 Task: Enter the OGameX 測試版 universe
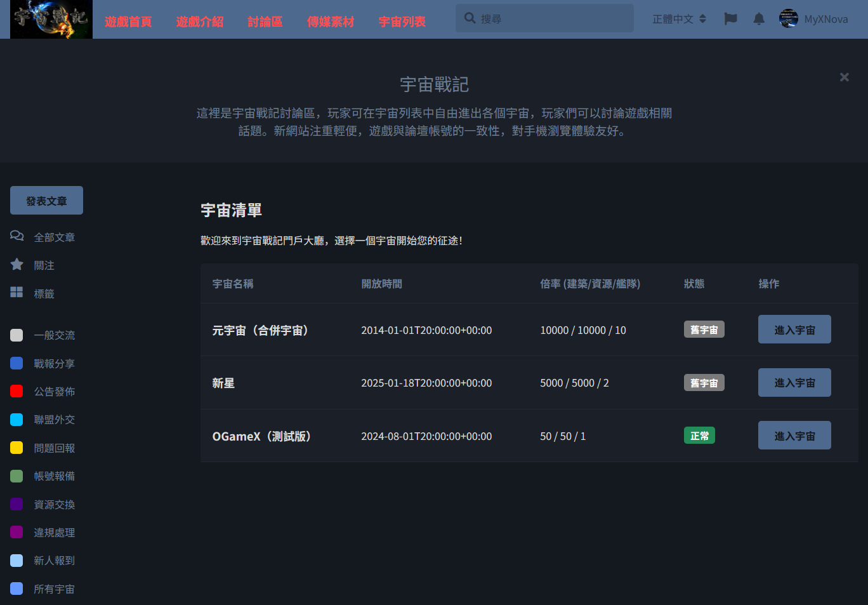tap(794, 435)
